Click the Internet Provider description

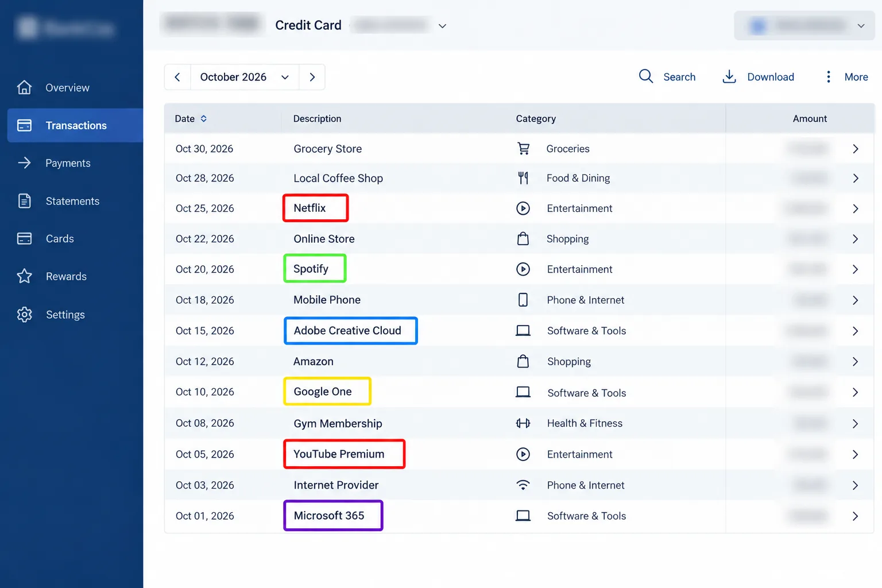point(336,485)
